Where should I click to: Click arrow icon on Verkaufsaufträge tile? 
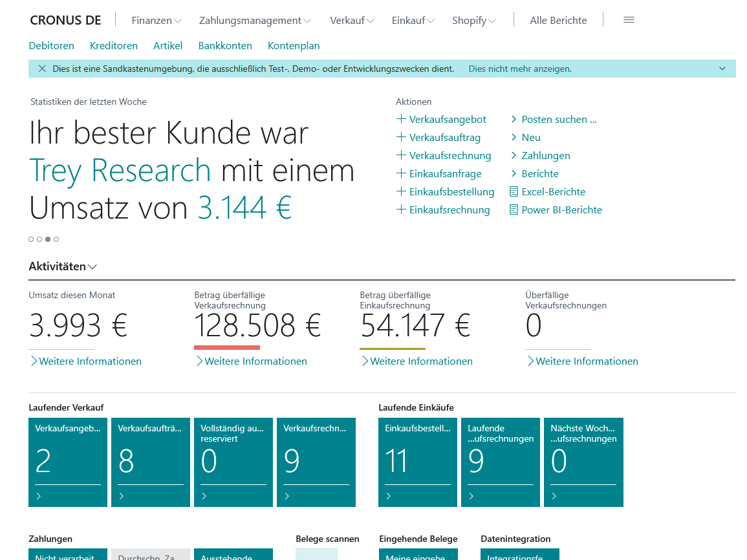[122, 496]
